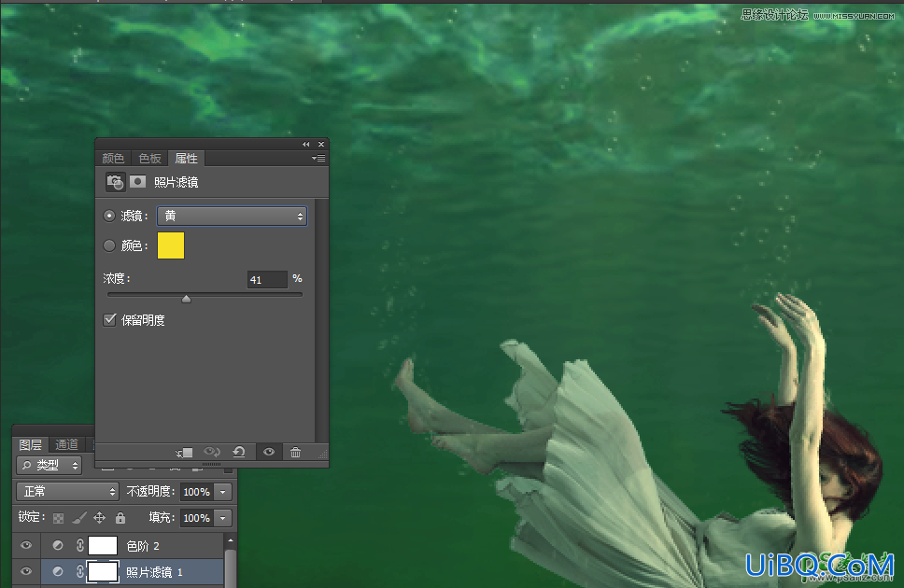Click adjustment icon of 色阶 2 layer
The image size is (904, 588).
click(x=58, y=545)
